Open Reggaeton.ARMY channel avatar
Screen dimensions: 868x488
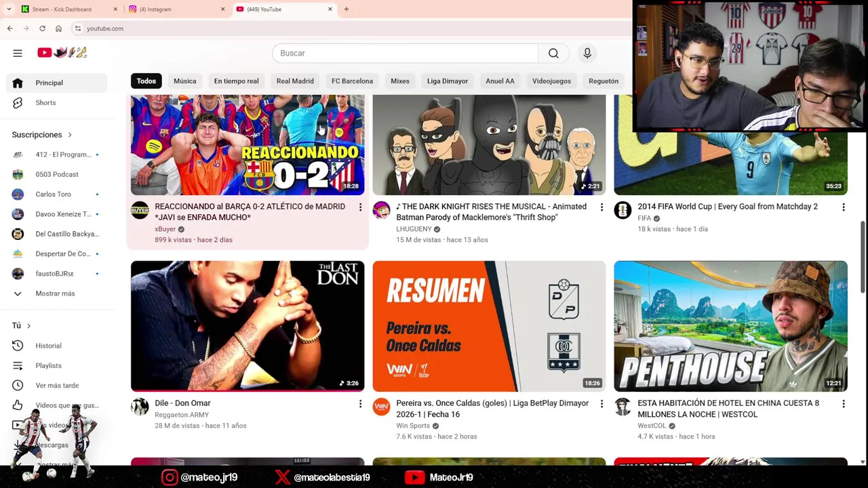point(140,407)
